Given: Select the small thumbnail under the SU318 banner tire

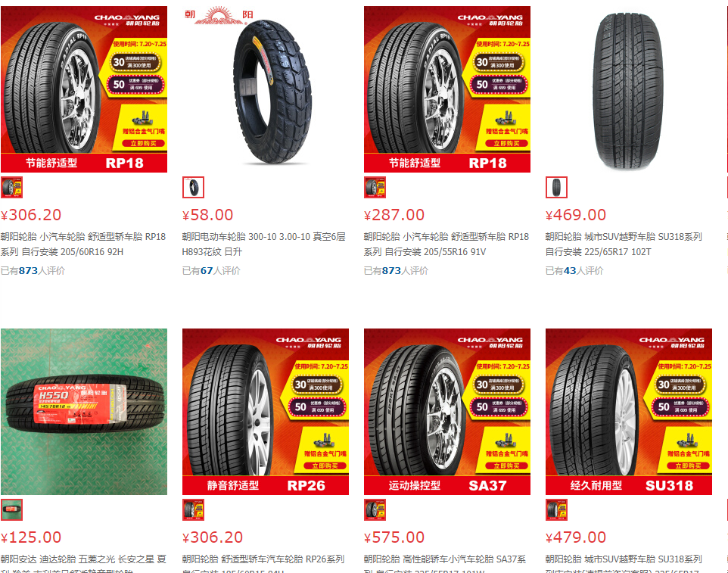Looking at the screenshot, I should (x=556, y=510).
